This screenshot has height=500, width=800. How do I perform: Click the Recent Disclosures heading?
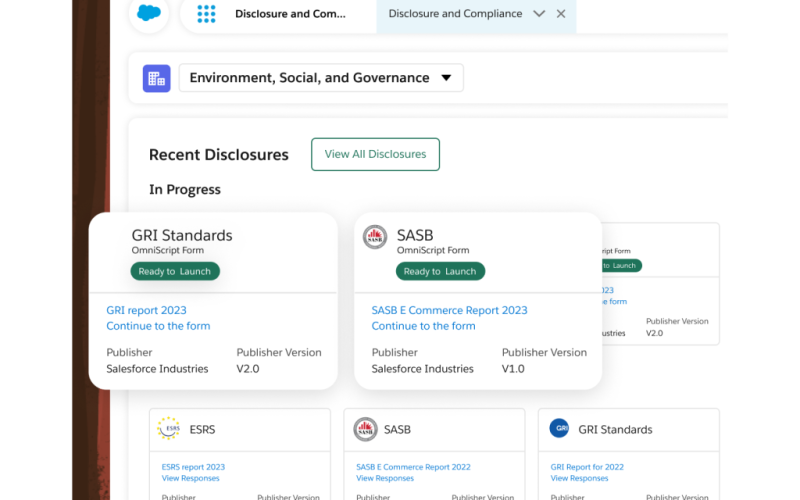219,155
